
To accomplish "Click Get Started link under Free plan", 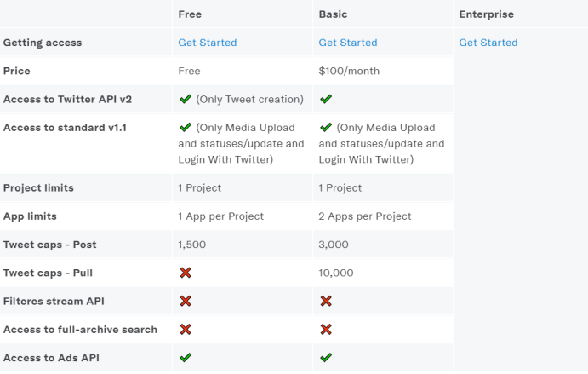I will pos(207,43).
